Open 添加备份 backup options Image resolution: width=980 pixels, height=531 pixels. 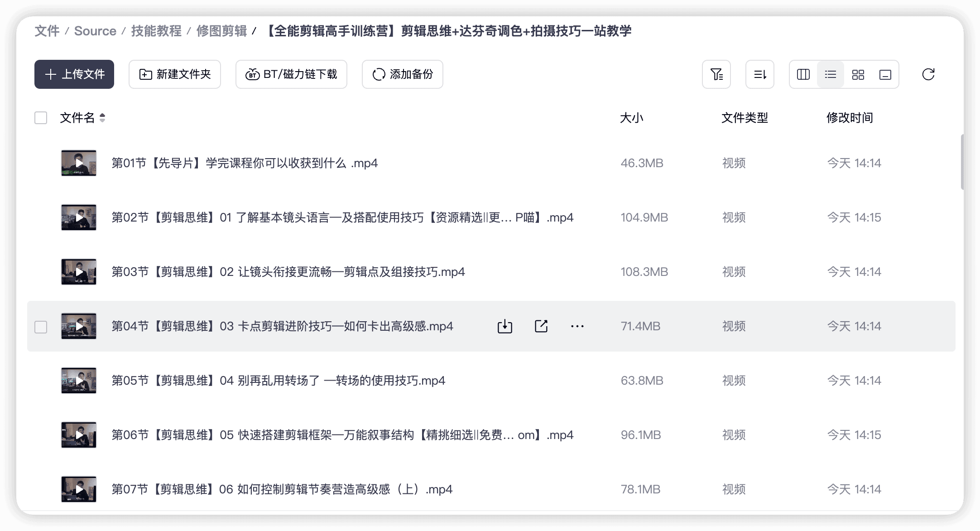pyautogui.click(x=402, y=74)
